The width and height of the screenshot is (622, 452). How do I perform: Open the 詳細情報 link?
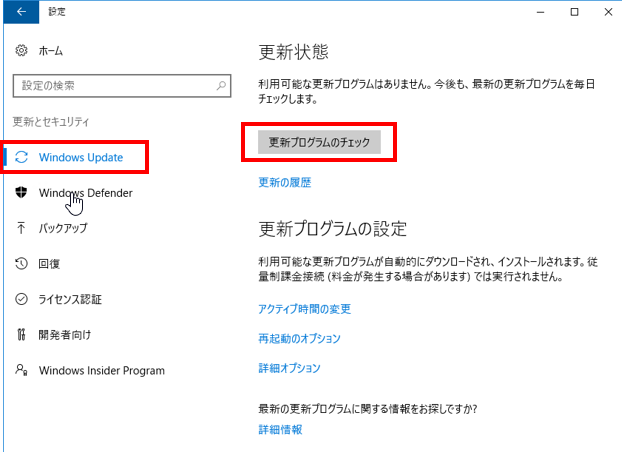pos(280,429)
